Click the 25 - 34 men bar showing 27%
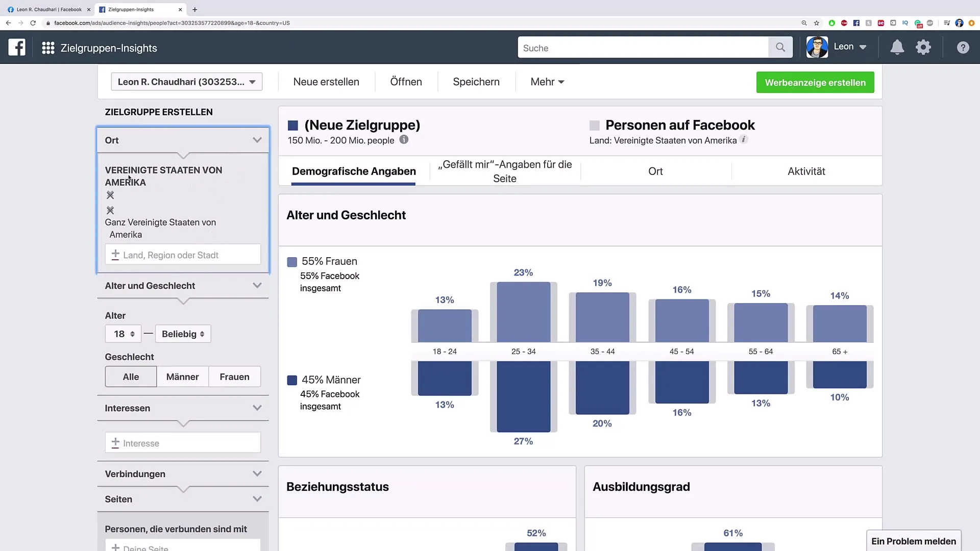 pyautogui.click(x=523, y=396)
